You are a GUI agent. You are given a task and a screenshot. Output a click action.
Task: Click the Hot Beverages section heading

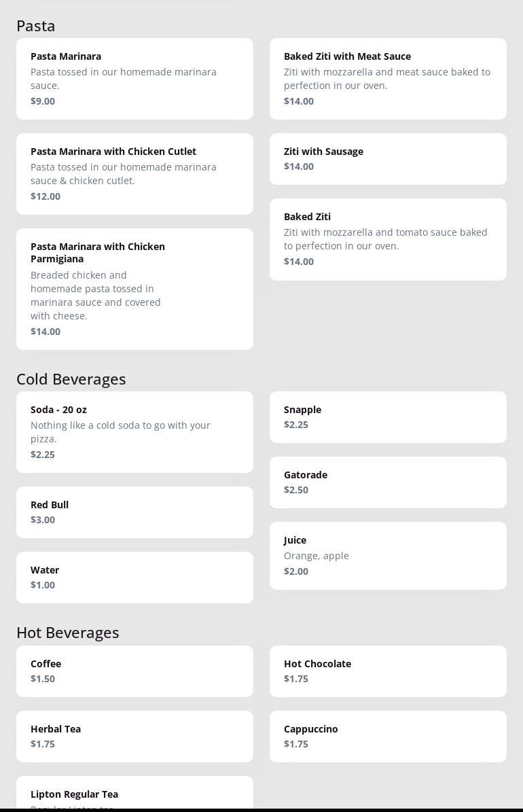click(68, 633)
